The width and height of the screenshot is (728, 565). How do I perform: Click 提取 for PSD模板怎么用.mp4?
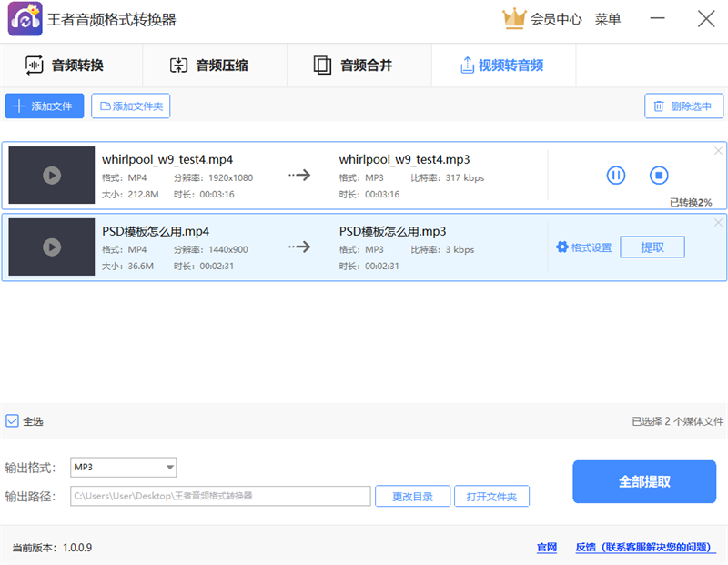coord(652,247)
